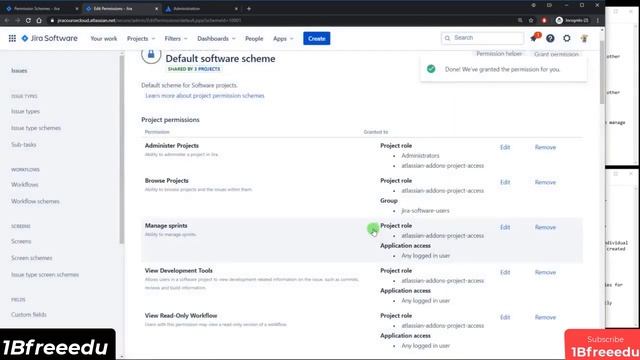This screenshot has height=360, width=640.
Task: Click the browser reload icon
Action: pyautogui.click(x=28, y=20)
